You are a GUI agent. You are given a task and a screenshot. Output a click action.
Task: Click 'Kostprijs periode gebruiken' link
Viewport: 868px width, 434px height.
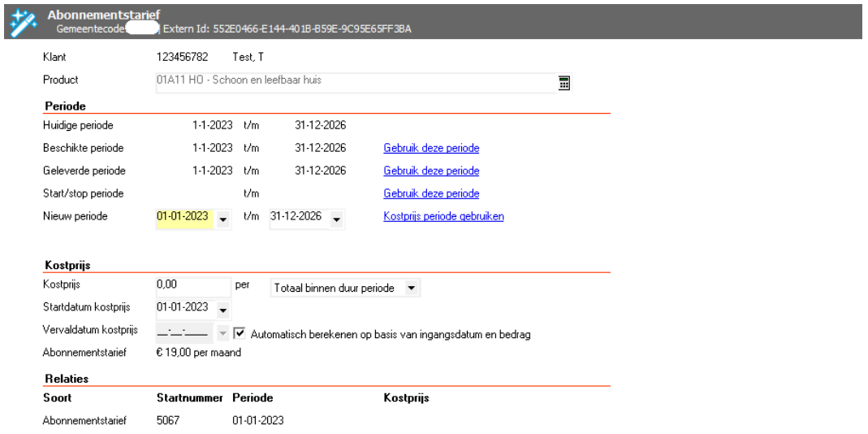[x=443, y=216]
